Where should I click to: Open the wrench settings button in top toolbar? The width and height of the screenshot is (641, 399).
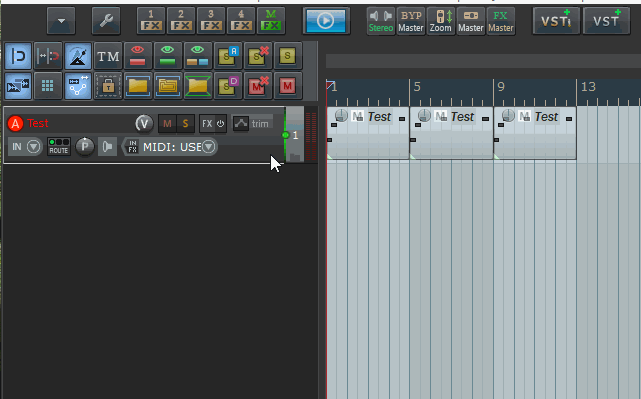pos(106,20)
